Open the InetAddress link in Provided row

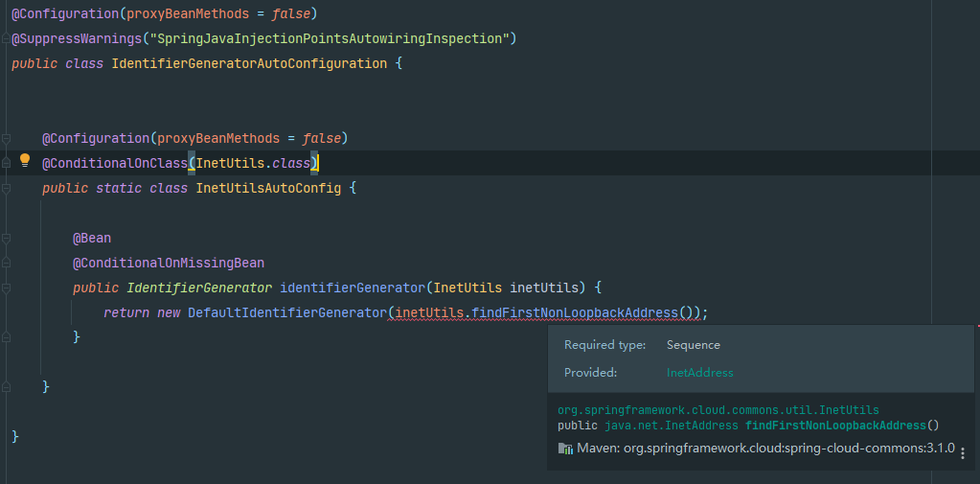[700, 373]
